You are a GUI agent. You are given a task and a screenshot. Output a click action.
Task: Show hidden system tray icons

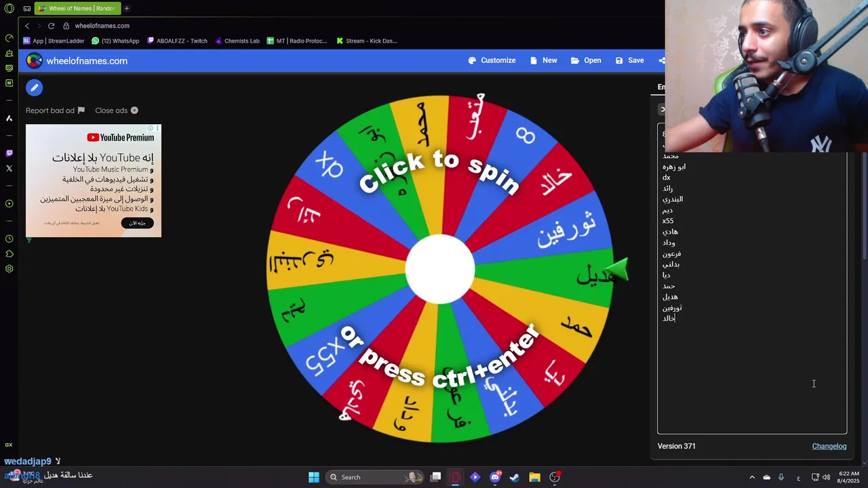[x=752, y=477]
